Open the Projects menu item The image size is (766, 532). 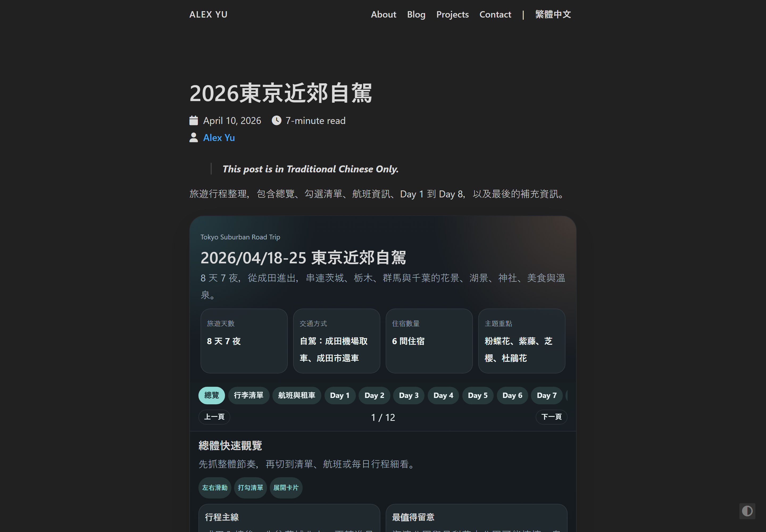pos(452,14)
